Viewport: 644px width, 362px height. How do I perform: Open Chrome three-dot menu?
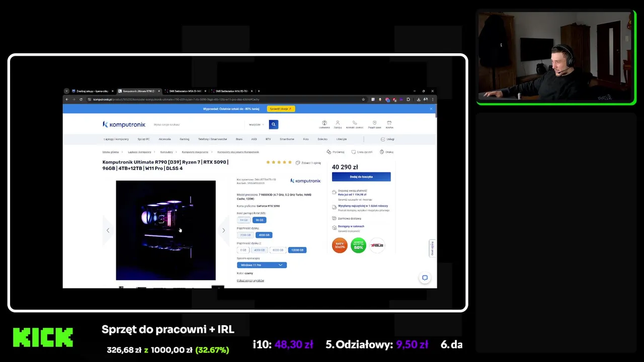click(432, 100)
